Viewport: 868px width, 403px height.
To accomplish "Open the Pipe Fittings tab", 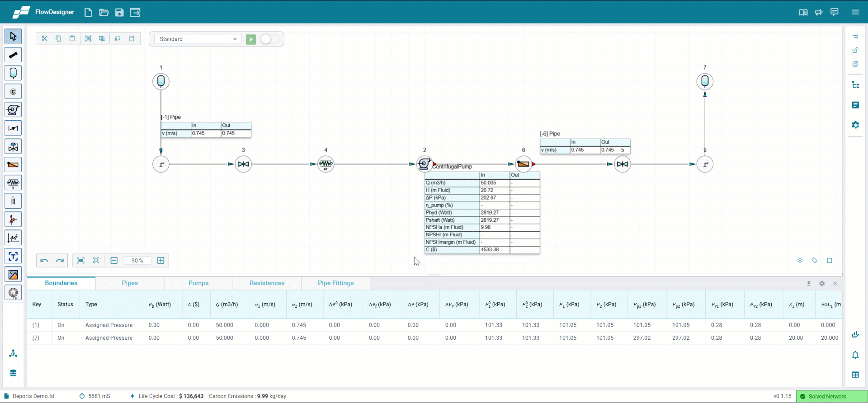I will (335, 283).
